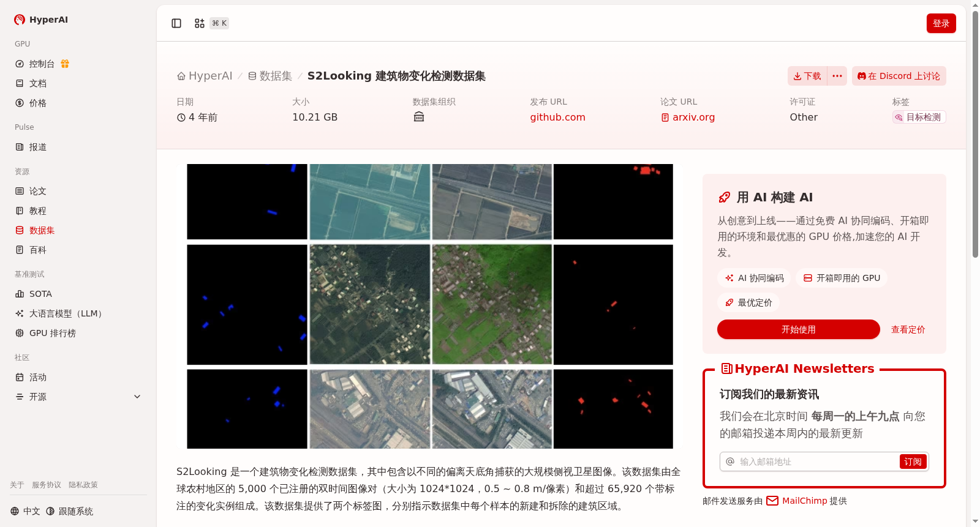Click the AI 协同编码 chip
The image size is (980, 527).
(x=754, y=278)
